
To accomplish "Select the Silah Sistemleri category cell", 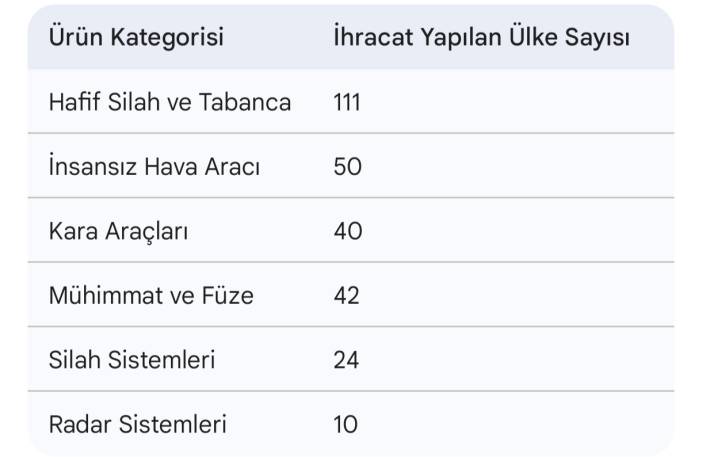I will tap(132, 360).
